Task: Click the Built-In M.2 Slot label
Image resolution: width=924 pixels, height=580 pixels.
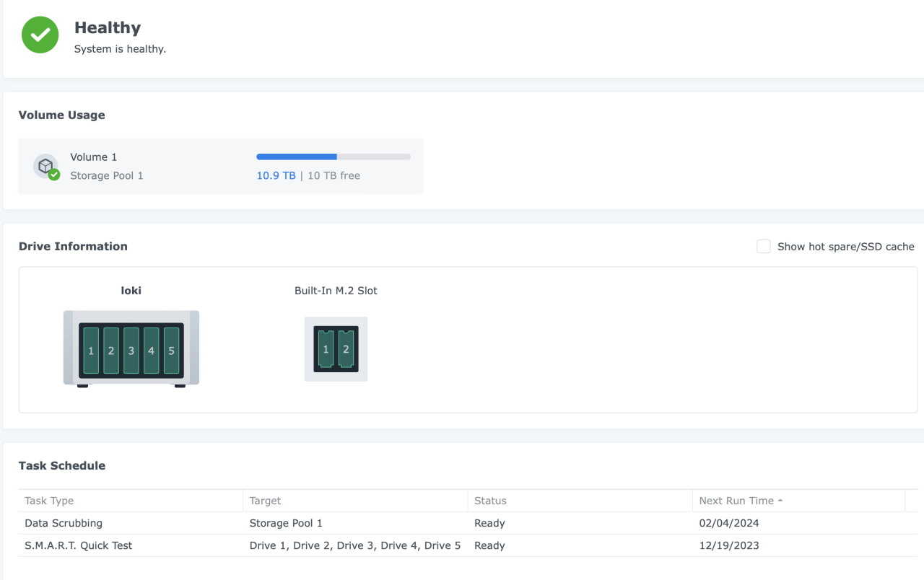Action: click(x=336, y=291)
